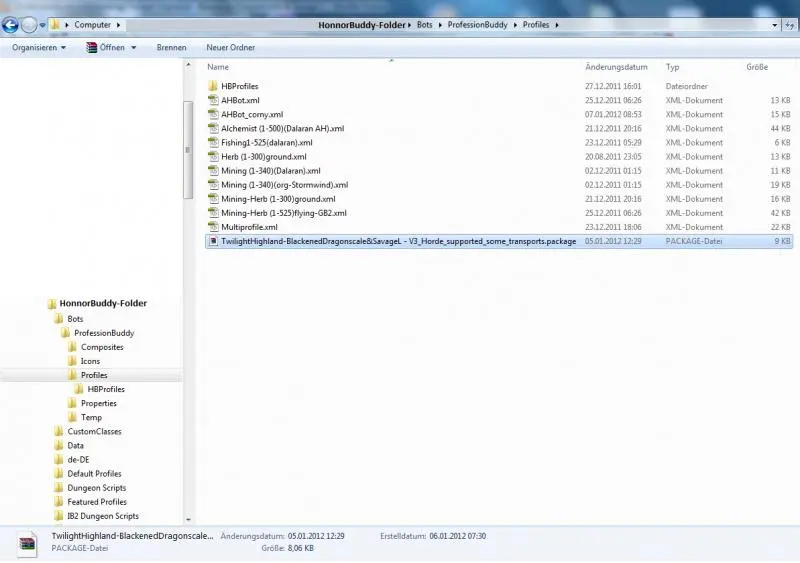800x563 pixels.
Task: Click the IB2 Dungeon Scripts folder icon
Action: coord(59,516)
